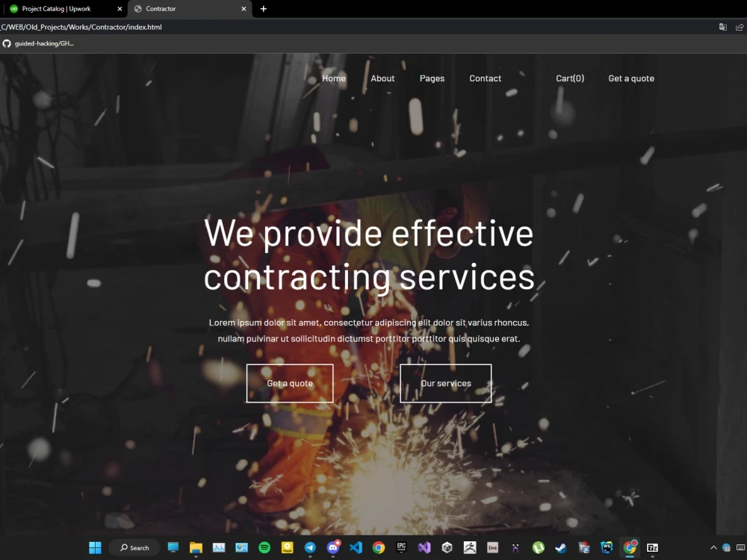
Task: Open Steam from the taskbar
Action: point(561,547)
